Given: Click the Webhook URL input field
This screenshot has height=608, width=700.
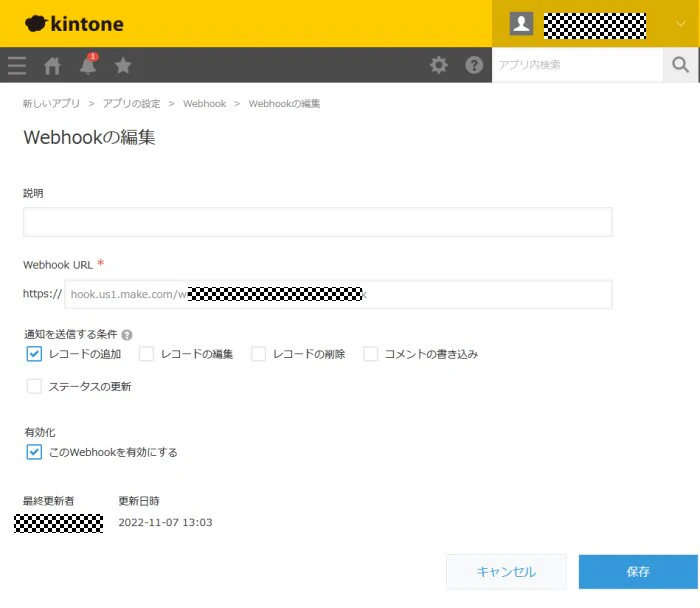Looking at the screenshot, I should (x=338, y=294).
